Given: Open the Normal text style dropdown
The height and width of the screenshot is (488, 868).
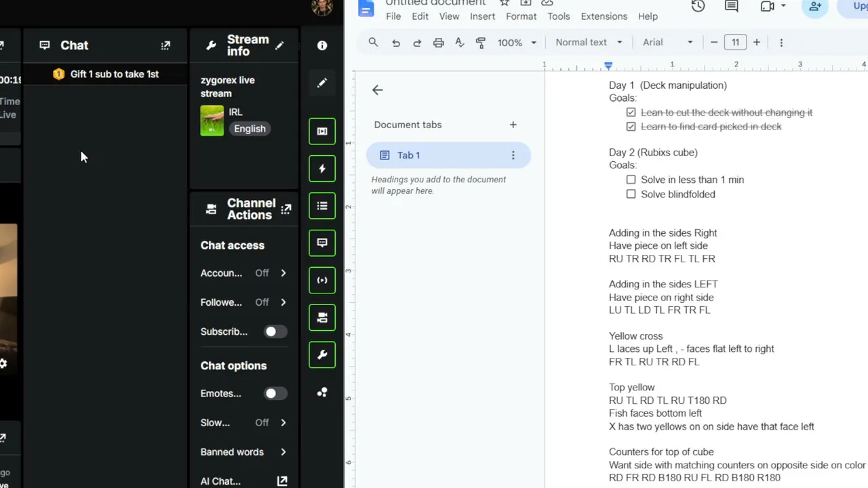Looking at the screenshot, I should (x=589, y=42).
